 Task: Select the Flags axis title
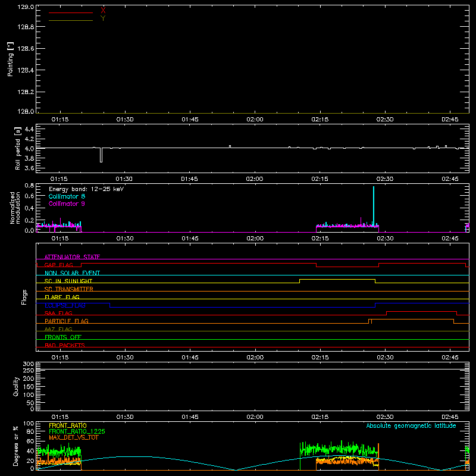pyautogui.click(x=24, y=297)
